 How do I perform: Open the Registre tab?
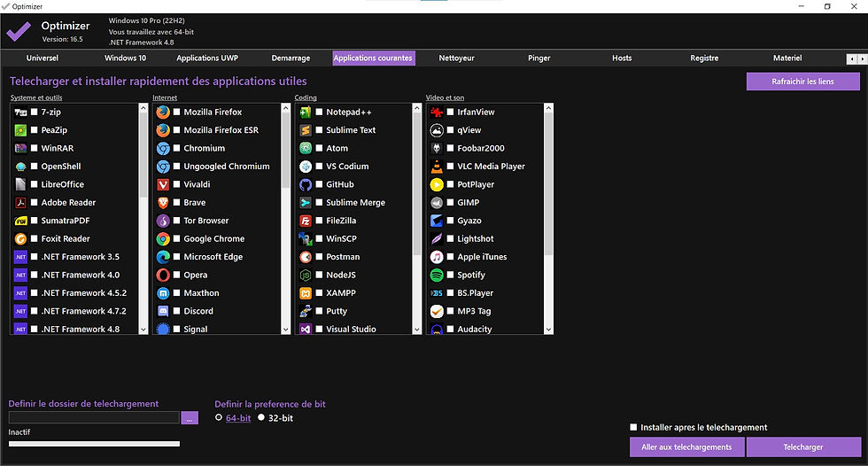click(704, 58)
